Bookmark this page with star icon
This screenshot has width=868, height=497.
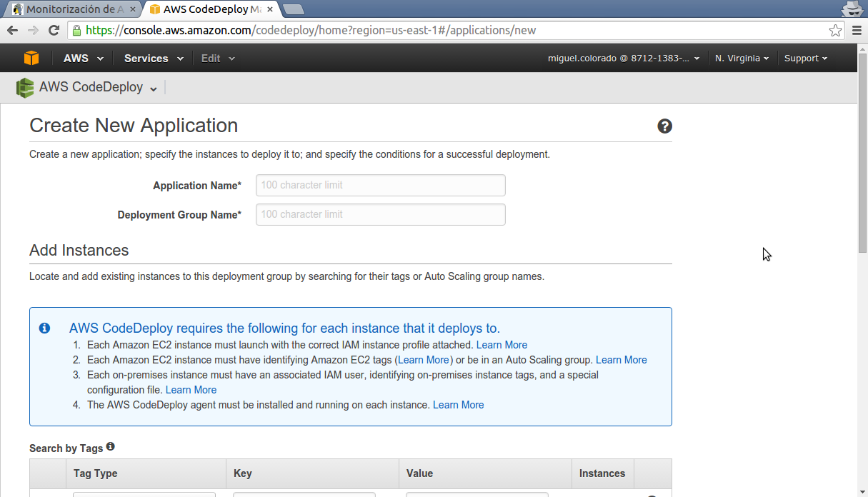pos(835,30)
